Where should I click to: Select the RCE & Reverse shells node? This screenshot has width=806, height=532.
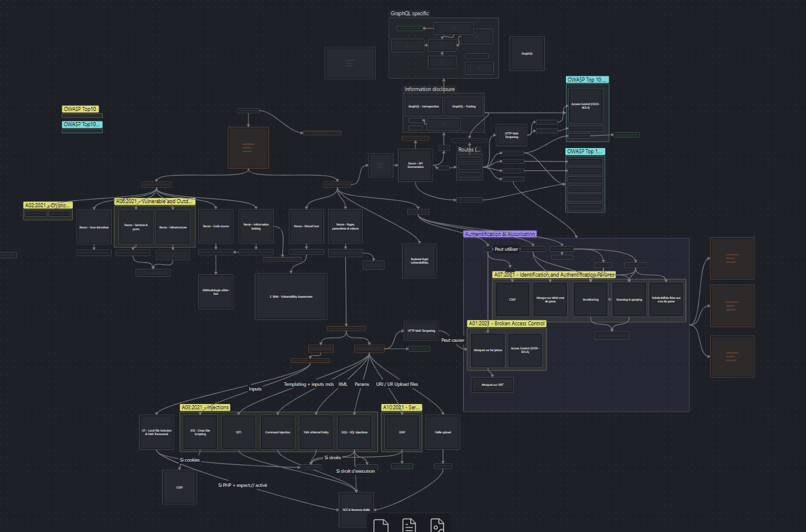[x=355, y=510]
